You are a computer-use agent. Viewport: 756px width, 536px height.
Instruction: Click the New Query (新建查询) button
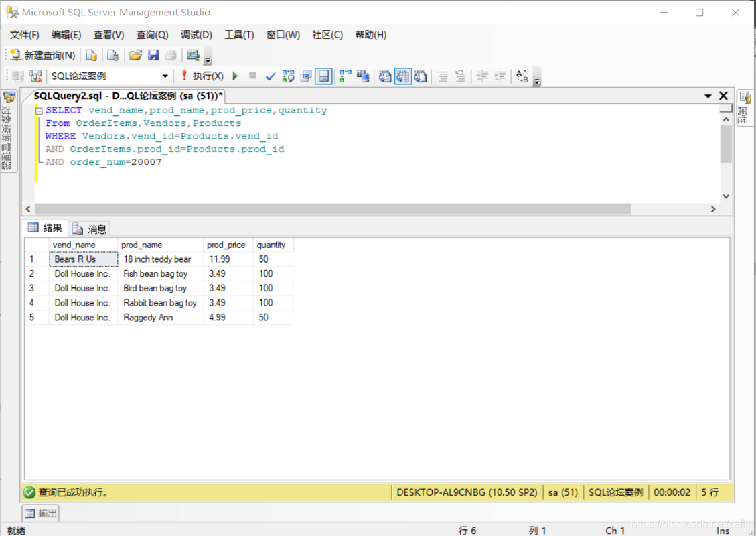point(42,55)
